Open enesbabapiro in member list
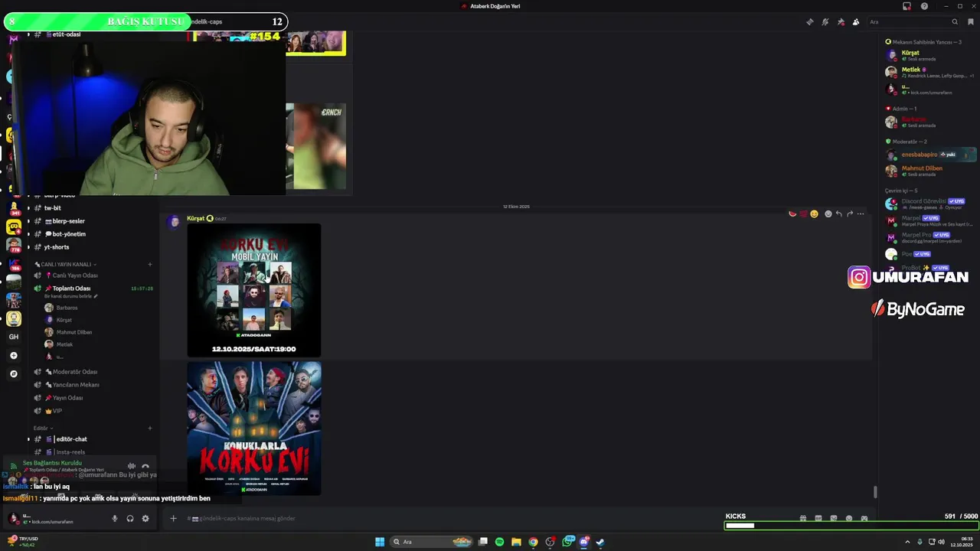Viewport: 980px width, 551px height. tap(929, 155)
